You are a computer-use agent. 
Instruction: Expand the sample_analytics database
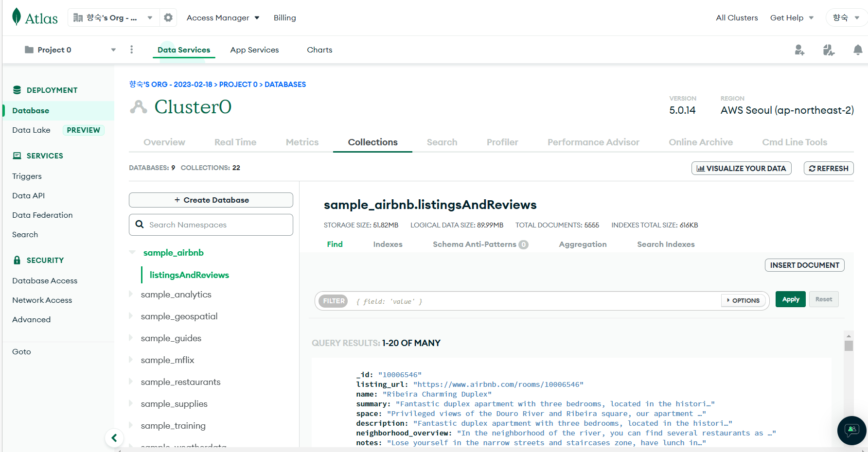pyautogui.click(x=131, y=294)
